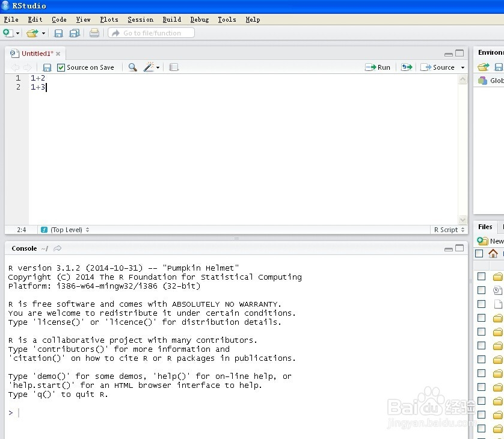Tick the checkbox beside the blank document file
The image size is (504, 439).
tap(481, 304)
